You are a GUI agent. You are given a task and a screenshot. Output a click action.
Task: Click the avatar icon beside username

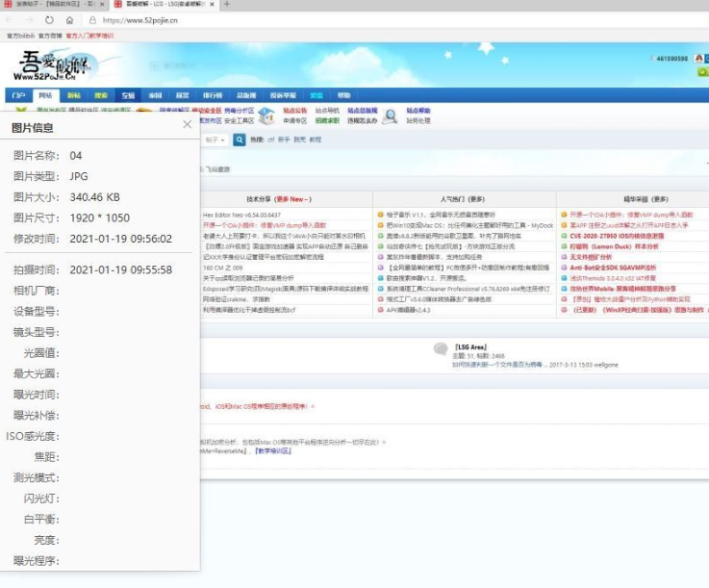tap(698, 59)
